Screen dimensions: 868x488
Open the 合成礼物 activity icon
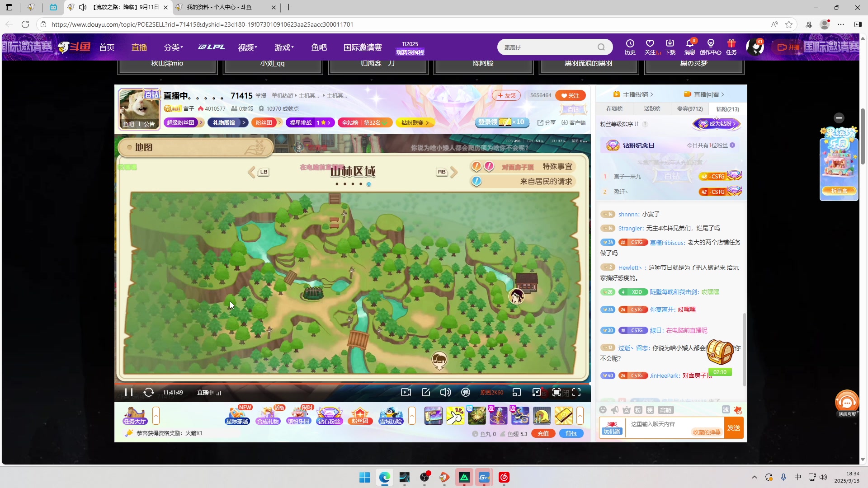268,416
